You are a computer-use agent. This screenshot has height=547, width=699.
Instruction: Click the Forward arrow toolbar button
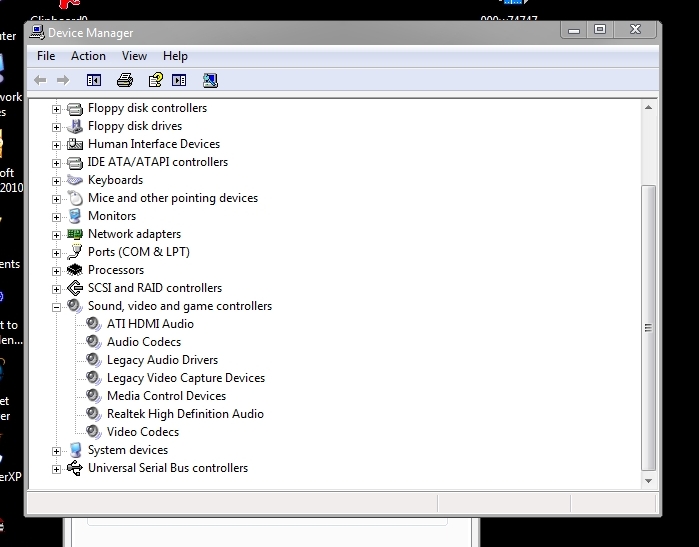point(63,80)
